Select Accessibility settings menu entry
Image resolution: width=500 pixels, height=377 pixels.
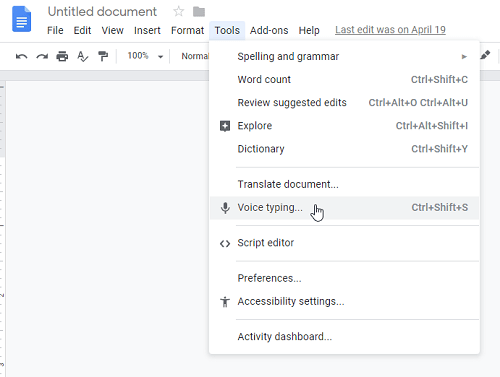coord(344,302)
